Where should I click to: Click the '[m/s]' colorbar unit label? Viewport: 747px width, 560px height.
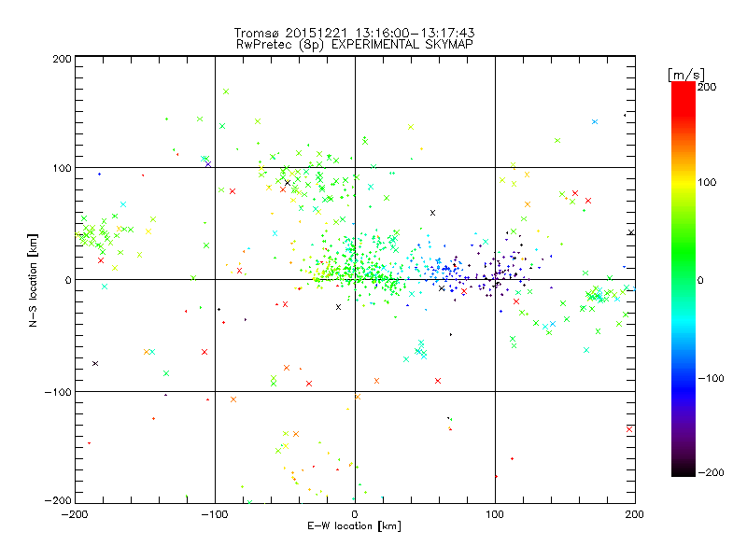(x=686, y=75)
